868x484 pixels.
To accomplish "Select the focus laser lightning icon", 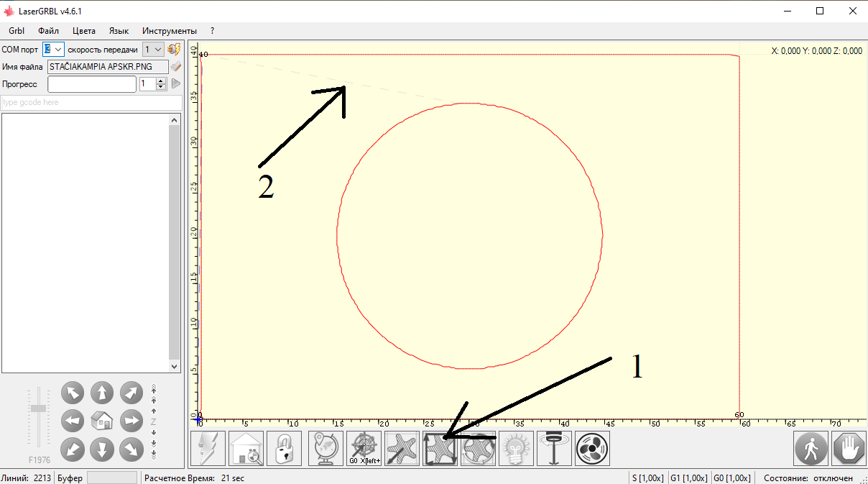I will pyautogui.click(x=207, y=448).
